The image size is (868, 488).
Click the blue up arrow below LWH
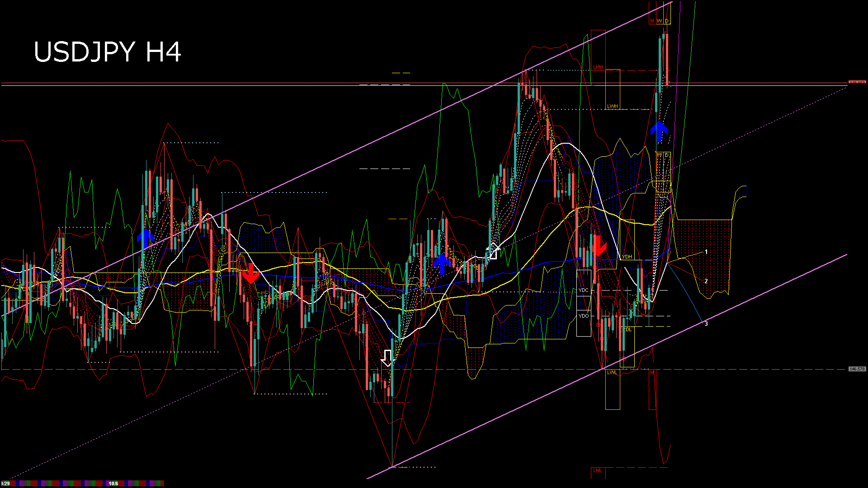tap(659, 131)
